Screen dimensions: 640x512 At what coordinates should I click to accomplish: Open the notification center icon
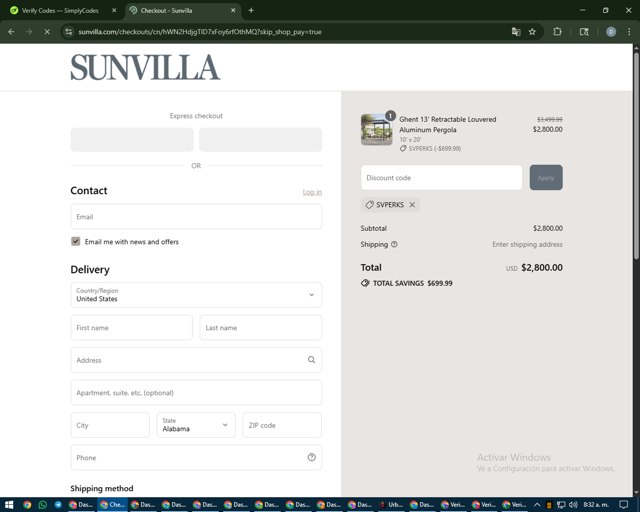623,505
